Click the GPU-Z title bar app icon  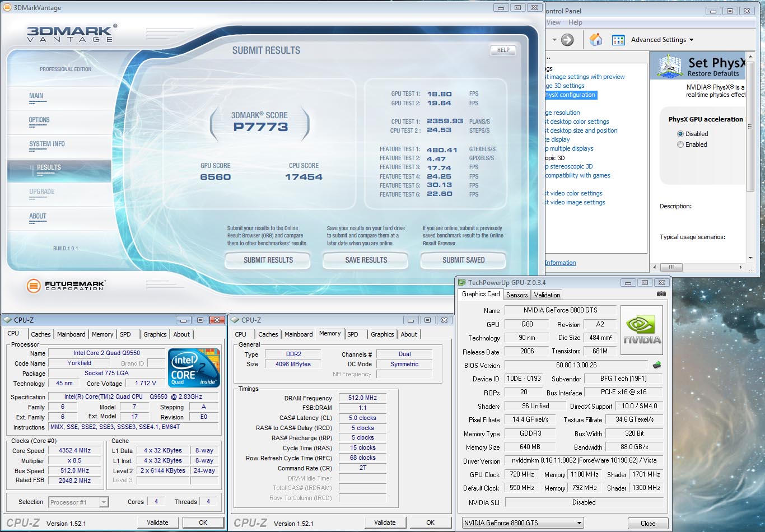pyautogui.click(x=462, y=283)
